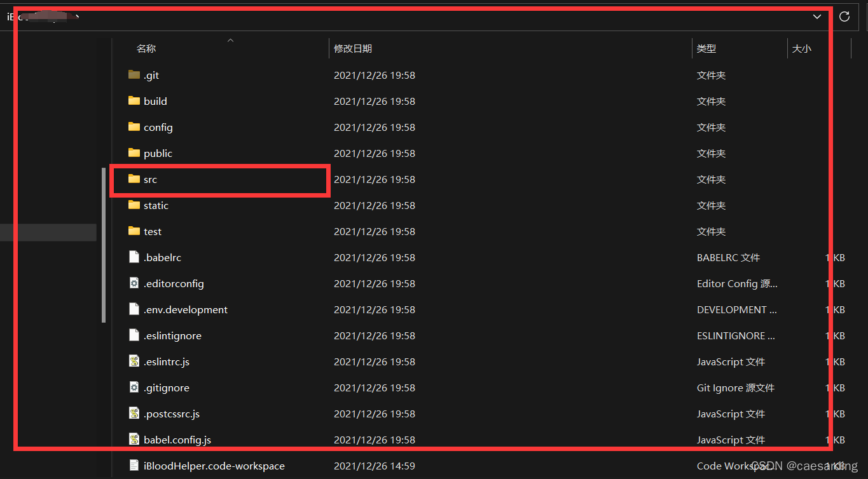This screenshot has width=868, height=479.
Task: Click the test folder icon
Action: pos(134,231)
